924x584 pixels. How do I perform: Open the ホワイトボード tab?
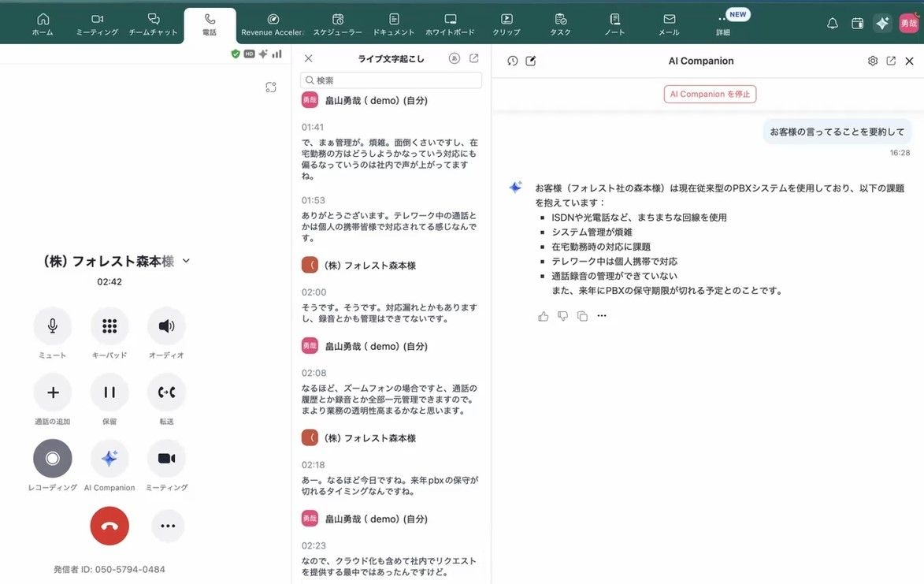[x=451, y=24]
